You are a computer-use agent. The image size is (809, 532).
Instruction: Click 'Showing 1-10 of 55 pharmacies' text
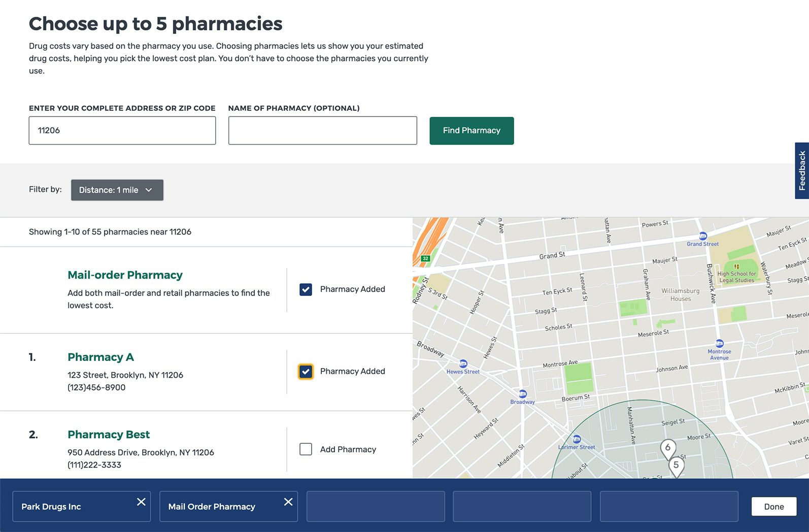[x=110, y=232]
